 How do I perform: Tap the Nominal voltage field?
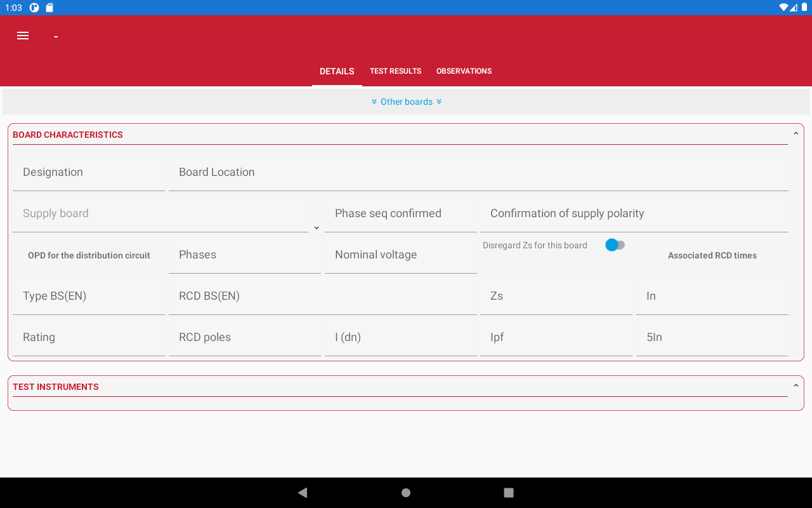pos(400,255)
